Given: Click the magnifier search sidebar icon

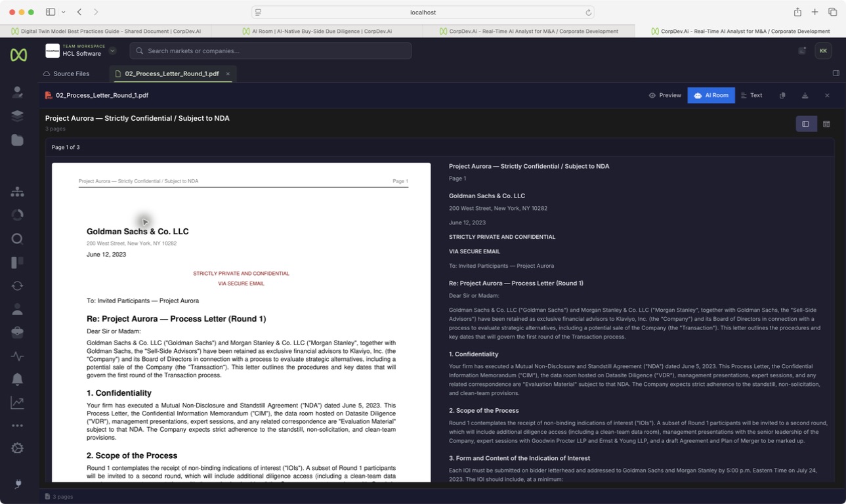Looking at the screenshot, I should [18, 239].
